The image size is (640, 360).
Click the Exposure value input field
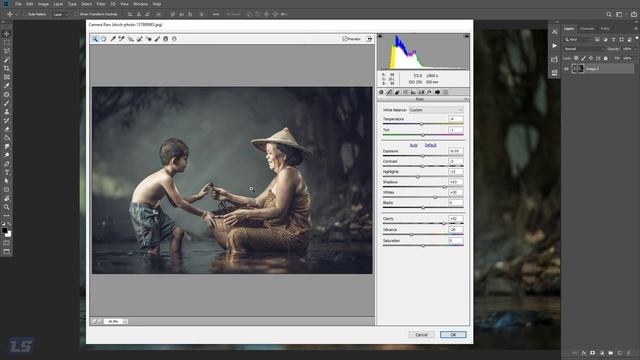[456, 151]
